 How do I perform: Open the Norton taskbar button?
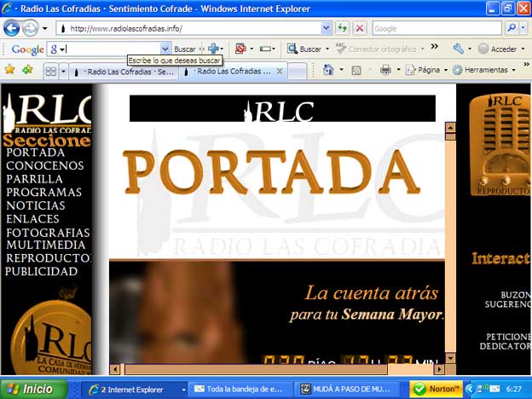(x=435, y=389)
